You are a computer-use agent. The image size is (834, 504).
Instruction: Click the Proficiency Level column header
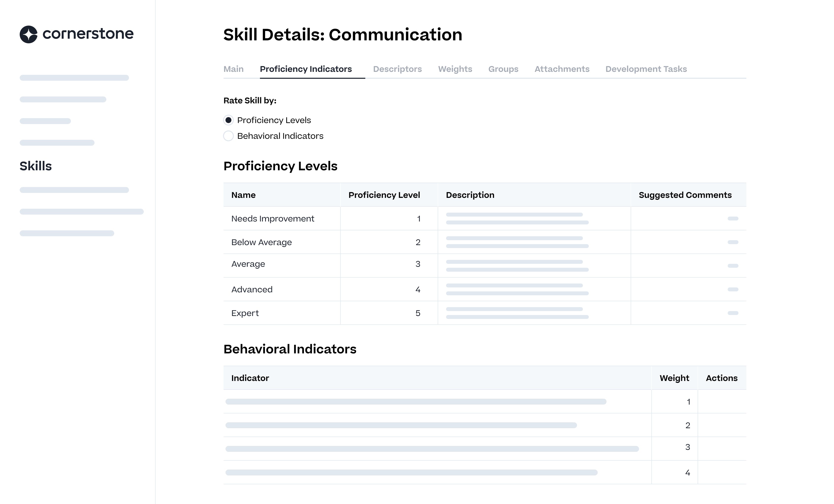(384, 195)
